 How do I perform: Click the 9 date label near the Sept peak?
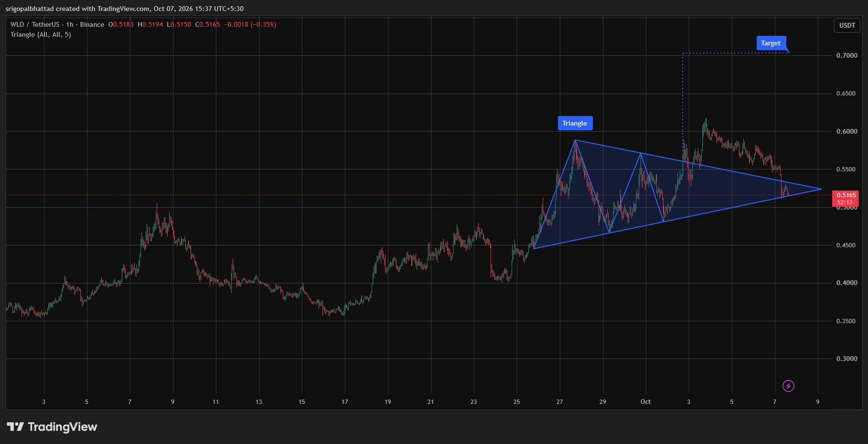172,402
